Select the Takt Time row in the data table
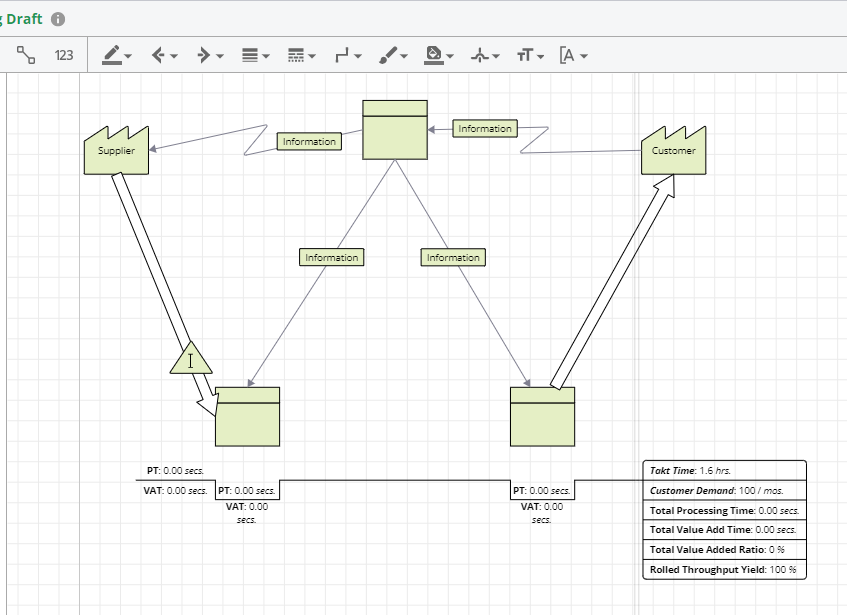The height and width of the screenshot is (615, 847). point(723,469)
